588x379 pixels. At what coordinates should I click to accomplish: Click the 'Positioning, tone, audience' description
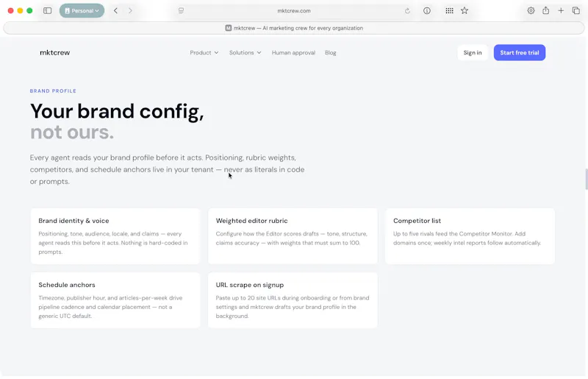(113, 243)
